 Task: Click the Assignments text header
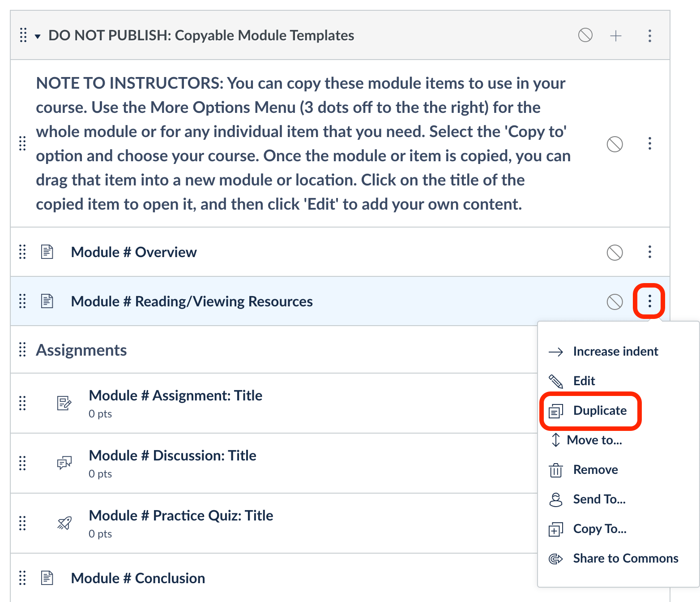coord(81,350)
